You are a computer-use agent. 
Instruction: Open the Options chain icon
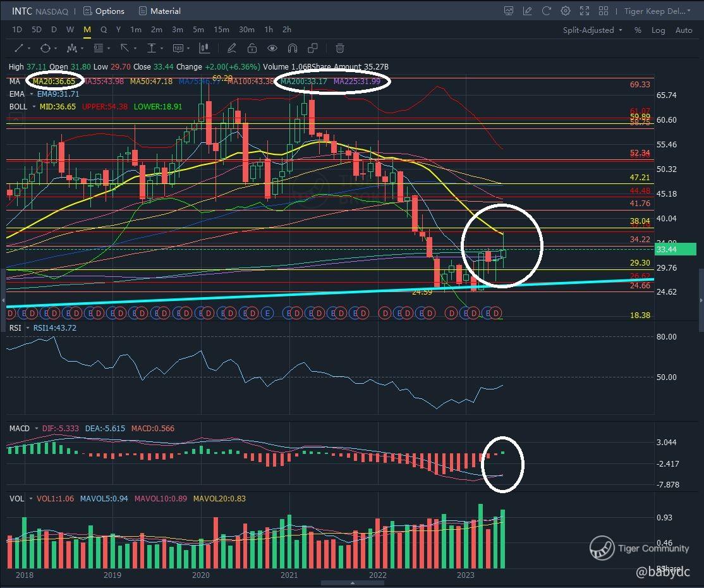88,11
